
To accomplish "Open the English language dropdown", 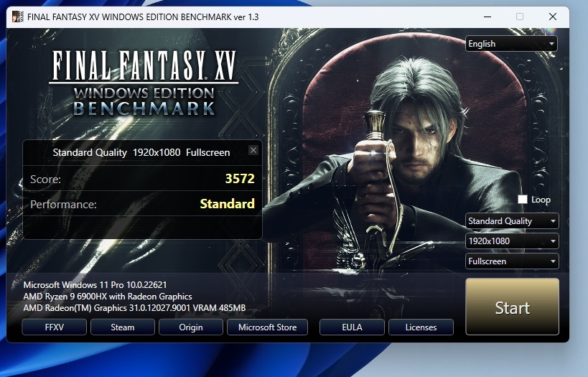I will click(x=511, y=44).
